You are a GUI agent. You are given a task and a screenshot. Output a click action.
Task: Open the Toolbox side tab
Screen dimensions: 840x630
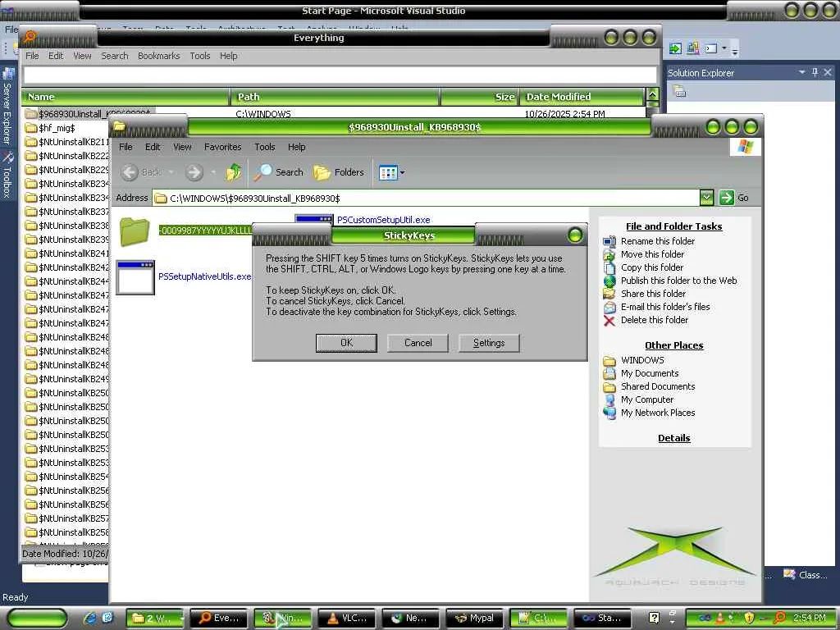[7, 175]
